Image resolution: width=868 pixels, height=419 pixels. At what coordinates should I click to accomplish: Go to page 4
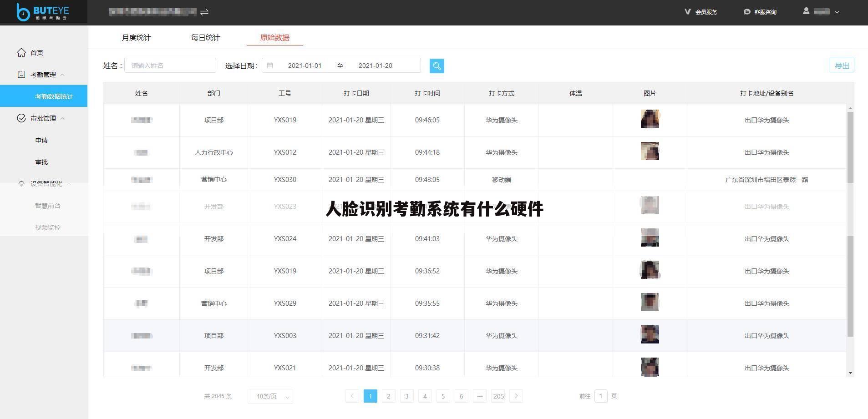coord(425,396)
